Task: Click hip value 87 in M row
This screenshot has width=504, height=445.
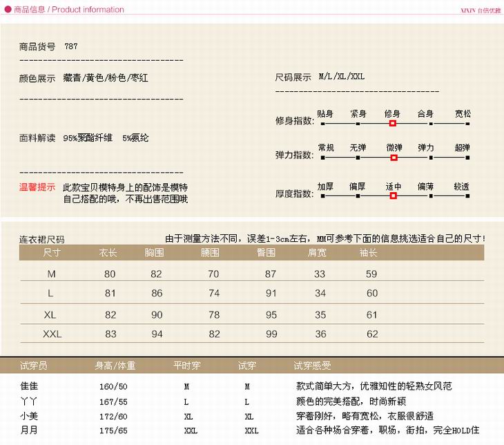Action: click(x=271, y=274)
